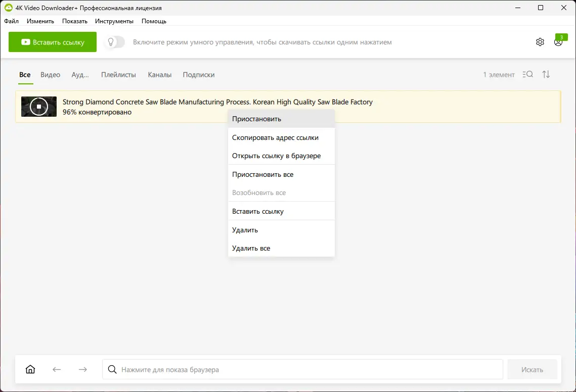This screenshot has height=392, width=576.
Task: Switch to the Плейлисты tab
Action: 118,74
